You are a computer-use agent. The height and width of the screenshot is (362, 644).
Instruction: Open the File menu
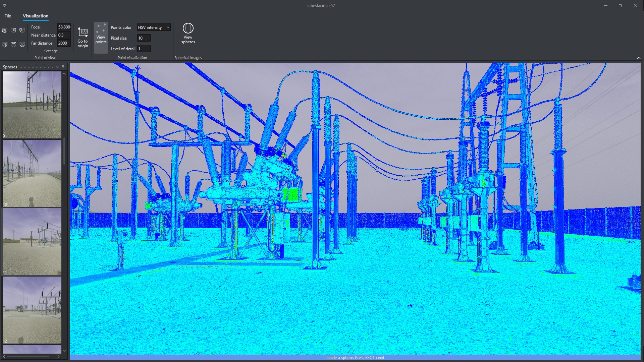point(8,16)
